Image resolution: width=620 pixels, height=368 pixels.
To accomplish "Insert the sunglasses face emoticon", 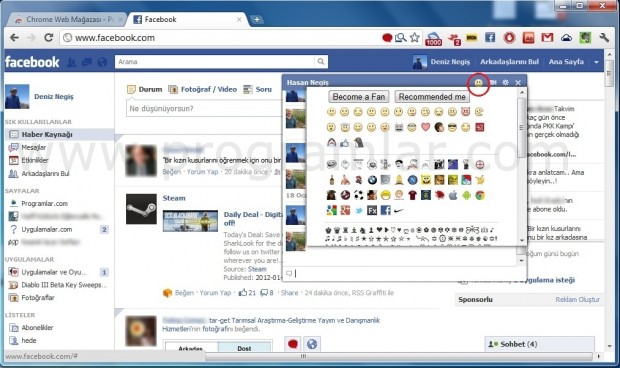I will click(452, 127).
